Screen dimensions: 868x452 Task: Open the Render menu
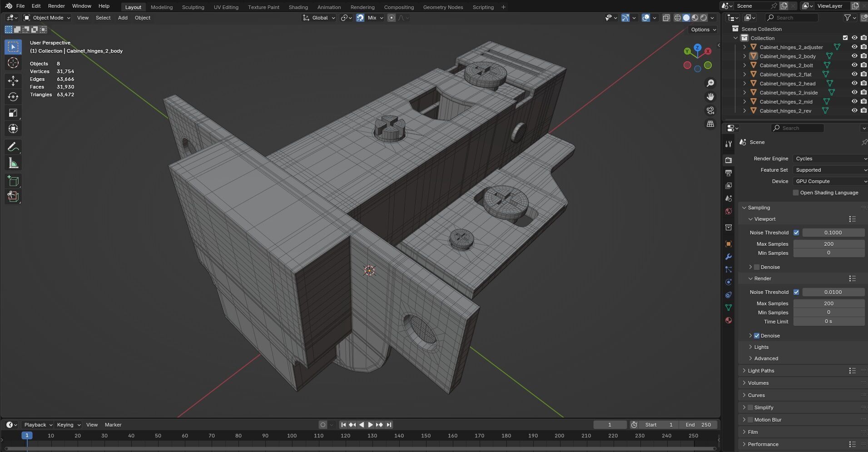coord(56,6)
